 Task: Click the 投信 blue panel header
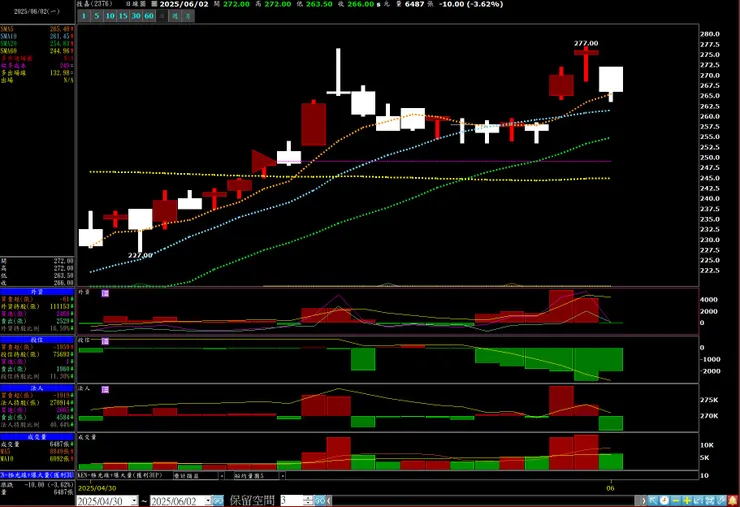click(37, 339)
